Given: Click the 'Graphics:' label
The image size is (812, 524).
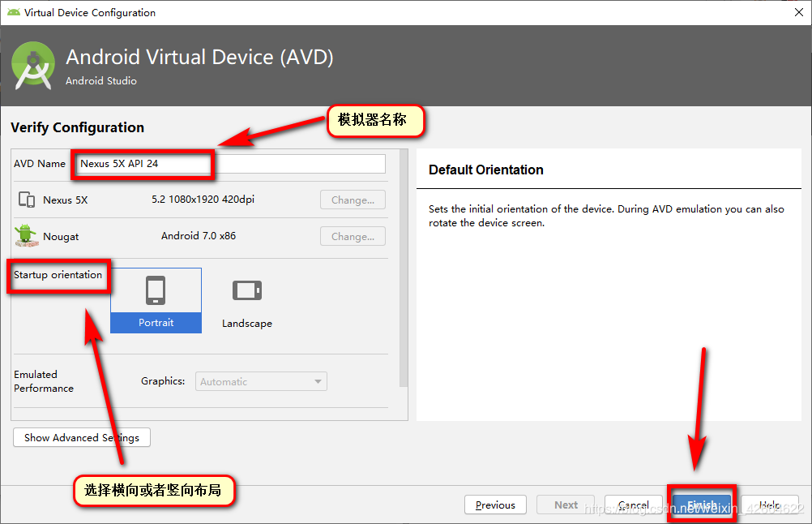Looking at the screenshot, I should [163, 381].
